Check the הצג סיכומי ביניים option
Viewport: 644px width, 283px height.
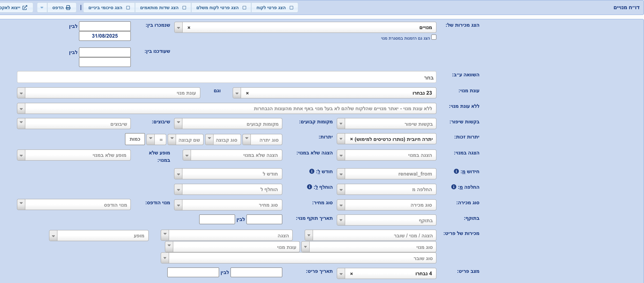[x=128, y=8]
